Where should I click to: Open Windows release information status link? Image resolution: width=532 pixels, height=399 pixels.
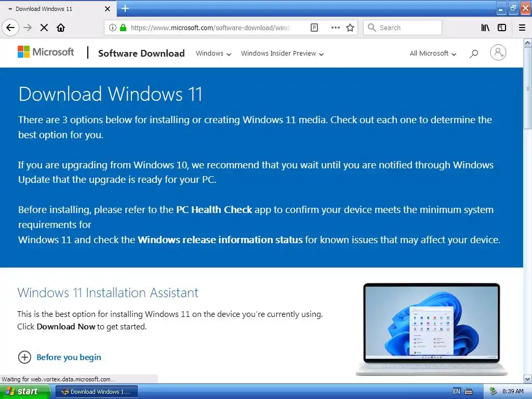pyautogui.click(x=220, y=240)
